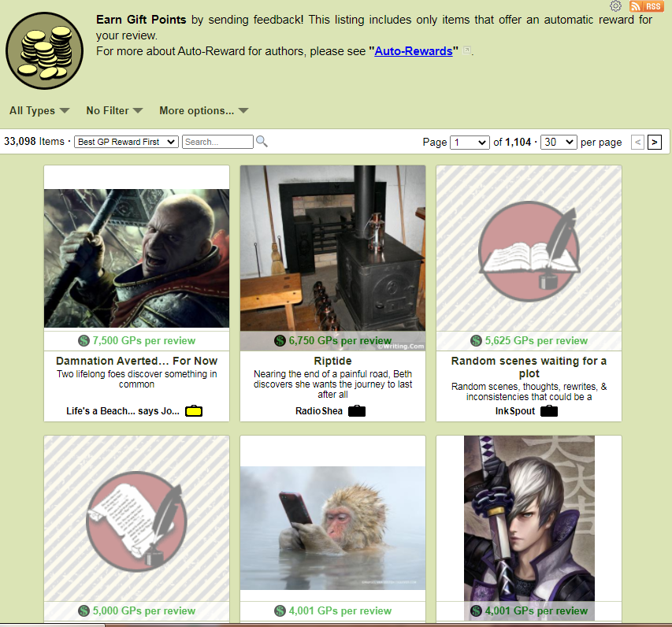Open the Best GP Reward First sort dropdown
The height and width of the screenshot is (627, 672).
click(126, 142)
